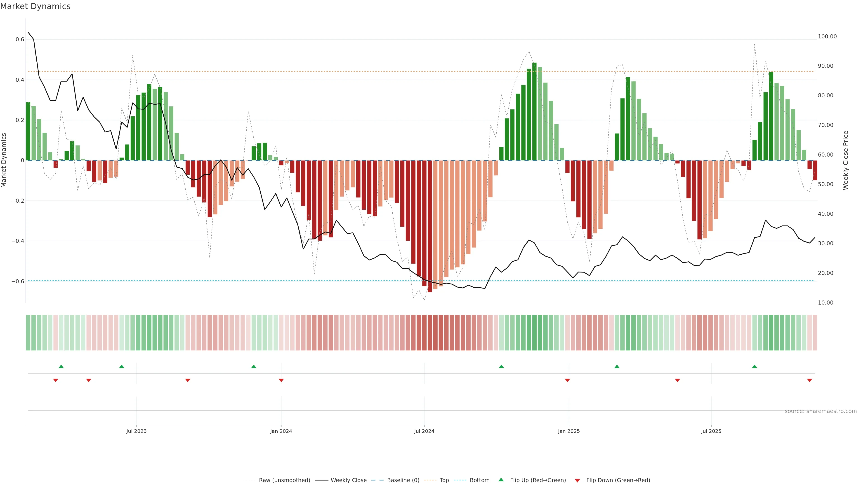Click the Market Dynamics chart title
Viewport: 868px width, 488px height.
(x=35, y=6)
